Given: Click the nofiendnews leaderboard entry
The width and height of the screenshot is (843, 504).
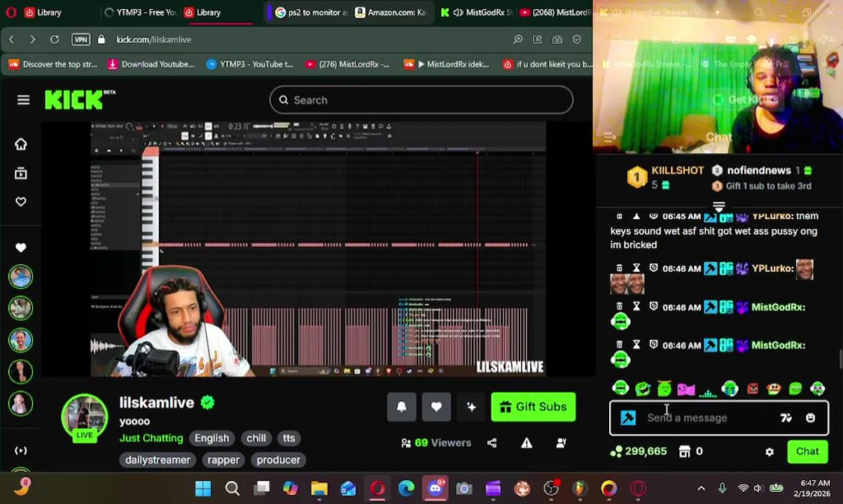Looking at the screenshot, I should [762, 170].
